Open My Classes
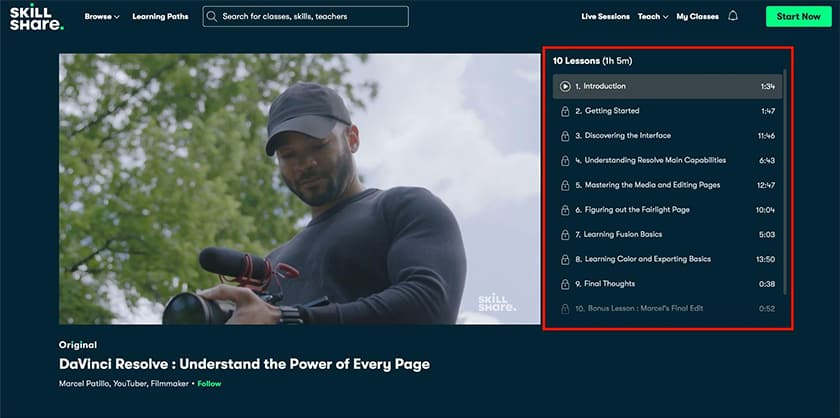The width and height of the screenshot is (840, 418). (698, 17)
